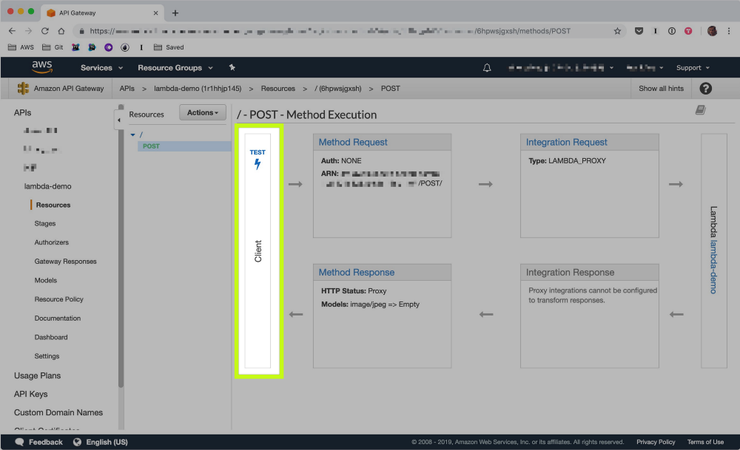Screen dimensions: 740x450
Task: Open the Resource Groups dropdown
Action: 175,68
